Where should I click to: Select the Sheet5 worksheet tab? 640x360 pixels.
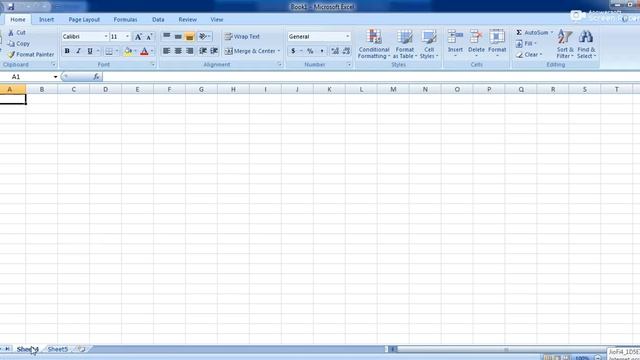(58, 349)
